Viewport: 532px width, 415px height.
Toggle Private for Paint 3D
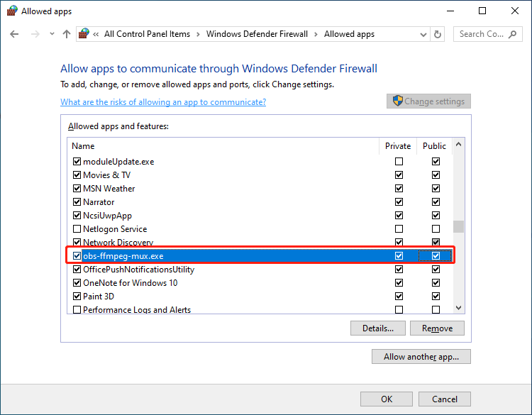pyautogui.click(x=399, y=297)
